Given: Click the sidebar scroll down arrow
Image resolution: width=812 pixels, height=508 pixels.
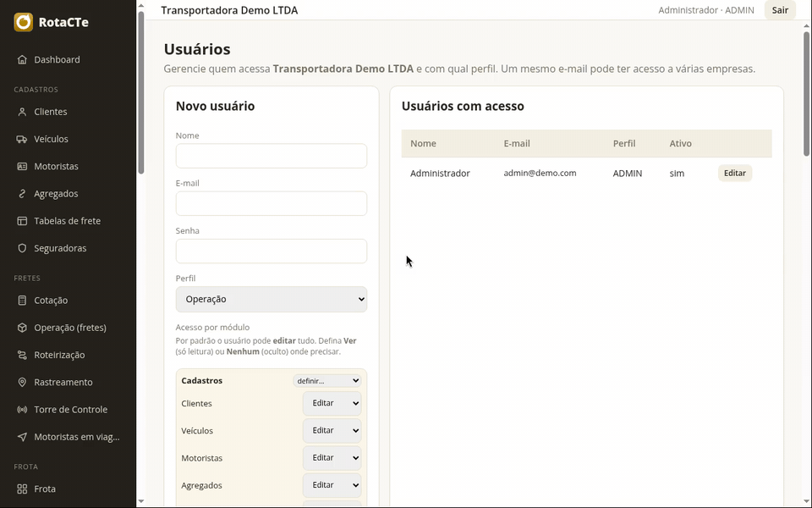Looking at the screenshot, I should tap(141, 502).
